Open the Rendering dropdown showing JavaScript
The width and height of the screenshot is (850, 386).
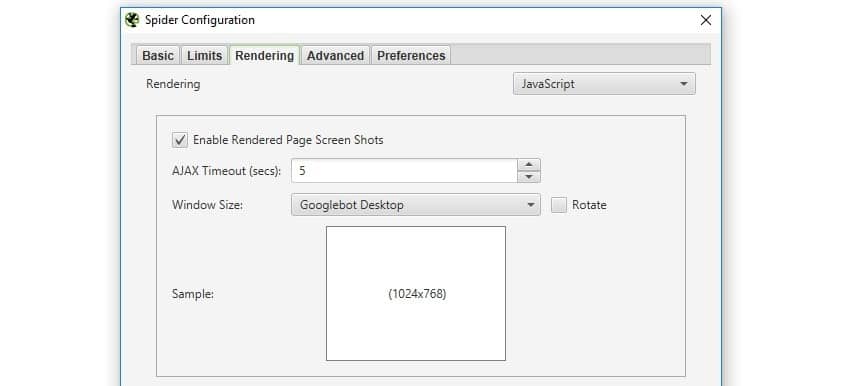[x=604, y=84]
